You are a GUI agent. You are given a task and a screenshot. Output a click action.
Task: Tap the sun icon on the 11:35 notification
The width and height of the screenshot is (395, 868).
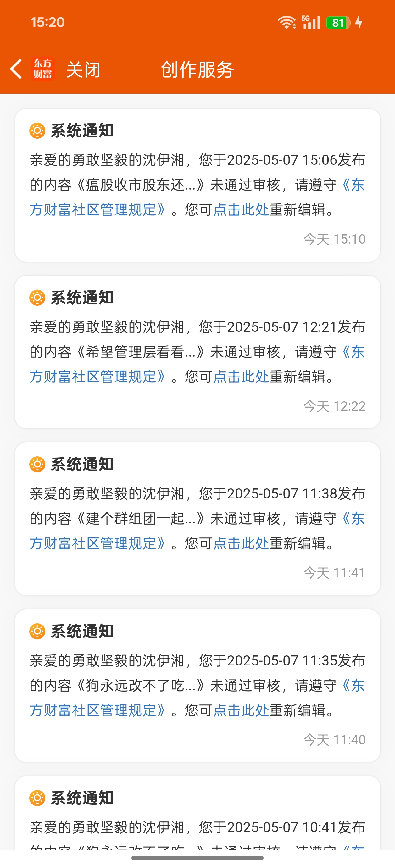tap(37, 631)
